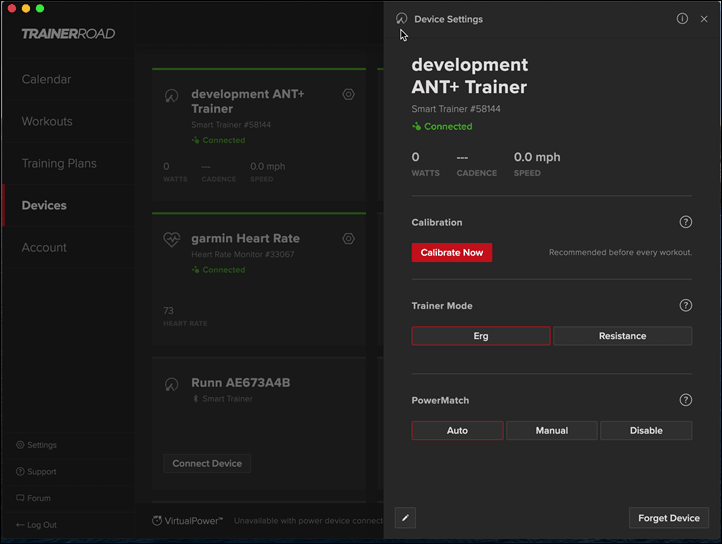
Task: Click Heart Rate Monitor #33067 text
Action: (243, 254)
